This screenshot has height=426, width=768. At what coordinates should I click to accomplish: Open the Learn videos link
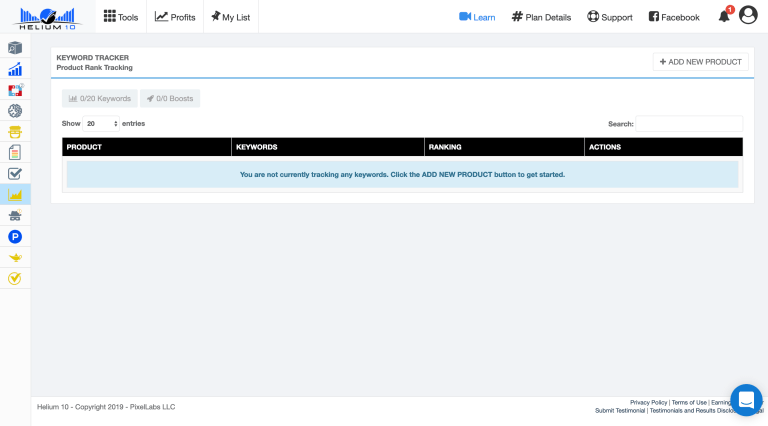pos(477,17)
